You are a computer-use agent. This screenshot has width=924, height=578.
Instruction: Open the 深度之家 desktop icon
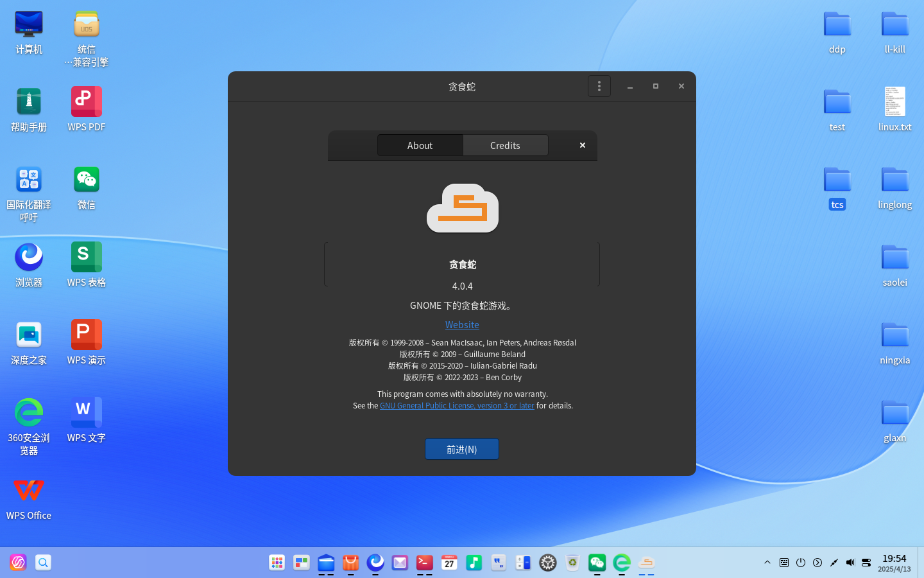29,343
